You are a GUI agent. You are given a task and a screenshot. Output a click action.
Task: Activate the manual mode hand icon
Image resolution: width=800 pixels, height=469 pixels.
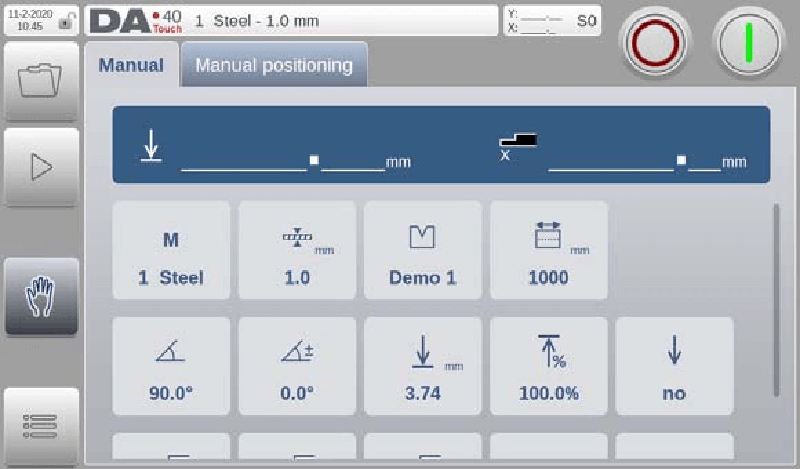pyautogui.click(x=41, y=296)
